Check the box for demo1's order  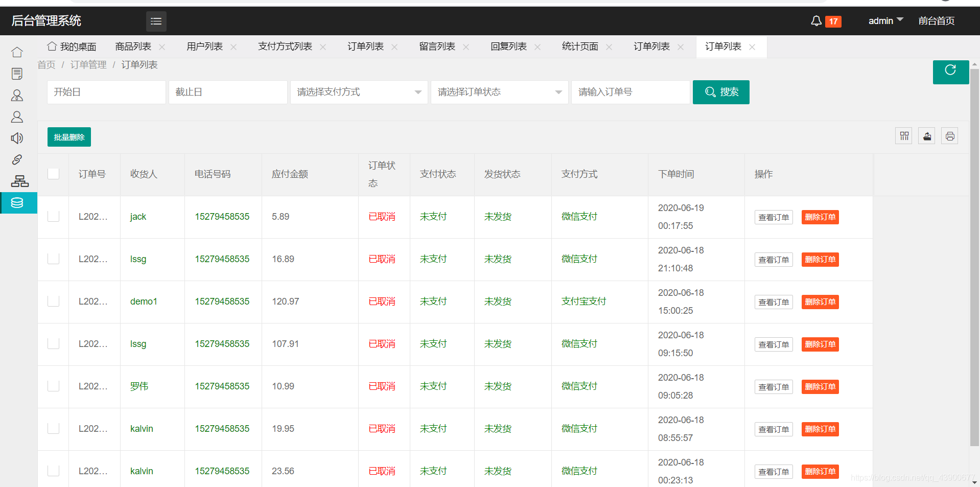tap(53, 301)
